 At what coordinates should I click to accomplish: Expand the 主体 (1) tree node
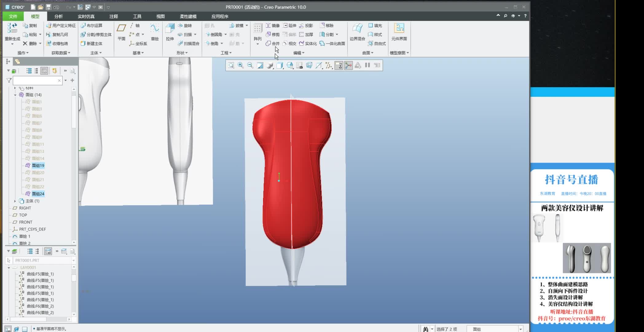click(x=15, y=201)
